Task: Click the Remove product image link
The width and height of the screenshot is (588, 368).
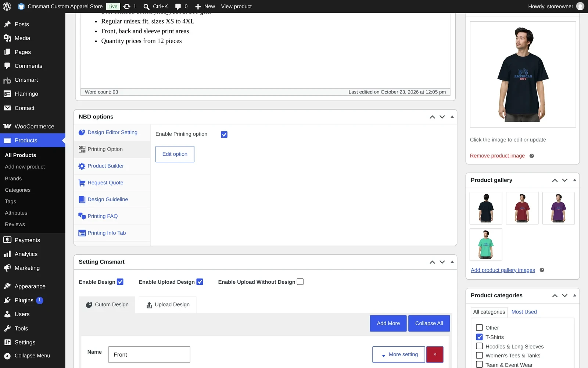Action: [x=497, y=156]
